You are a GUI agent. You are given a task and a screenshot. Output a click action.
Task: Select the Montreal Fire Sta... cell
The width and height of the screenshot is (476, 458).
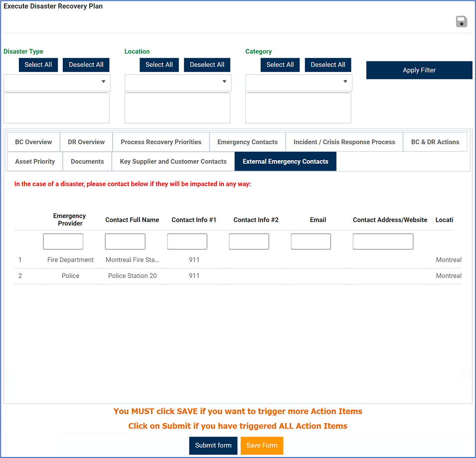coord(133,260)
